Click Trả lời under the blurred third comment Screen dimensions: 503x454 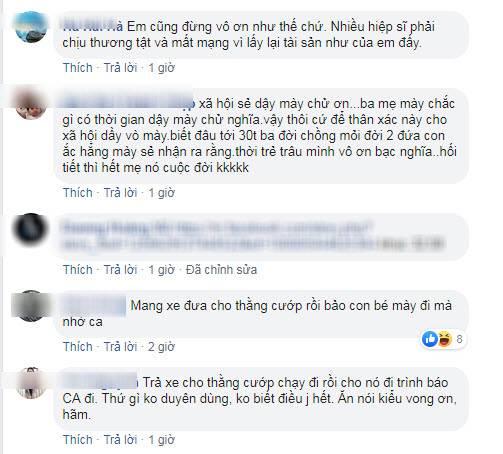(x=120, y=270)
